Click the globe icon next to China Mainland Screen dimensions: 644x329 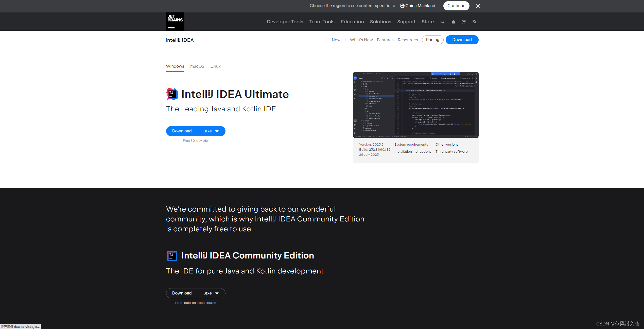tap(402, 6)
